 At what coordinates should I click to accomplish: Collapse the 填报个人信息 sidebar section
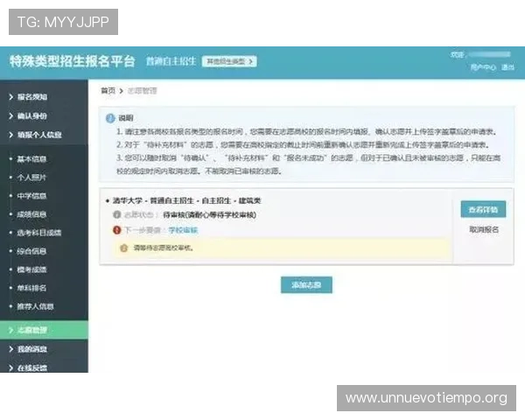[44, 135]
